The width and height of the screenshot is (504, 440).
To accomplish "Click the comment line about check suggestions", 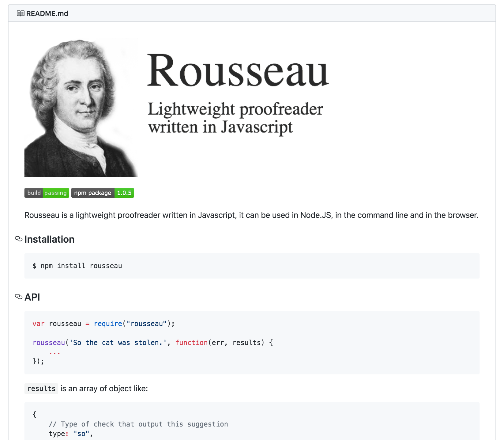I will (138, 424).
